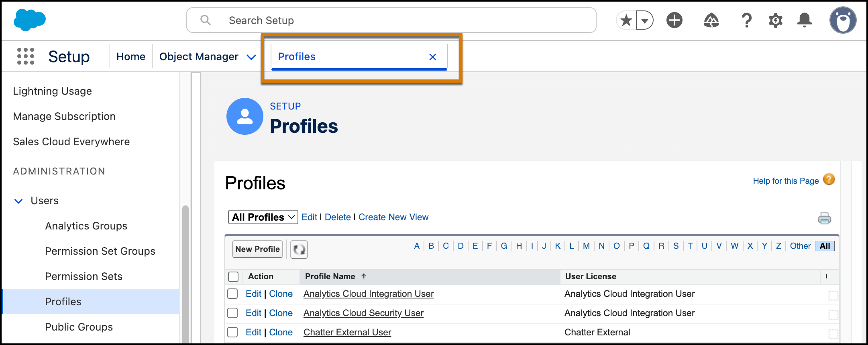
Task: Close the Profiles tab
Action: [433, 57]
